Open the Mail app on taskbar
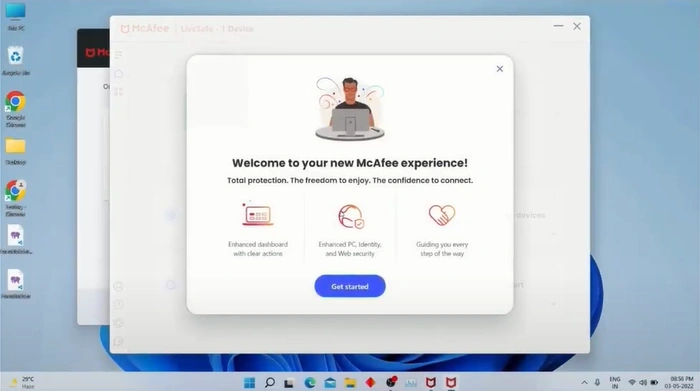 click(x=330, y=383)
